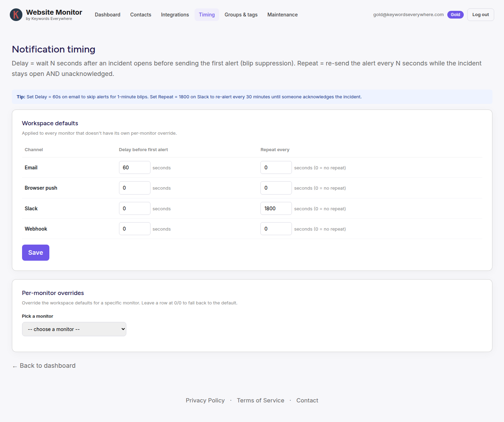Open the Contacts nav item
Viewport: 504px width, 422px height.
[141, 15]
